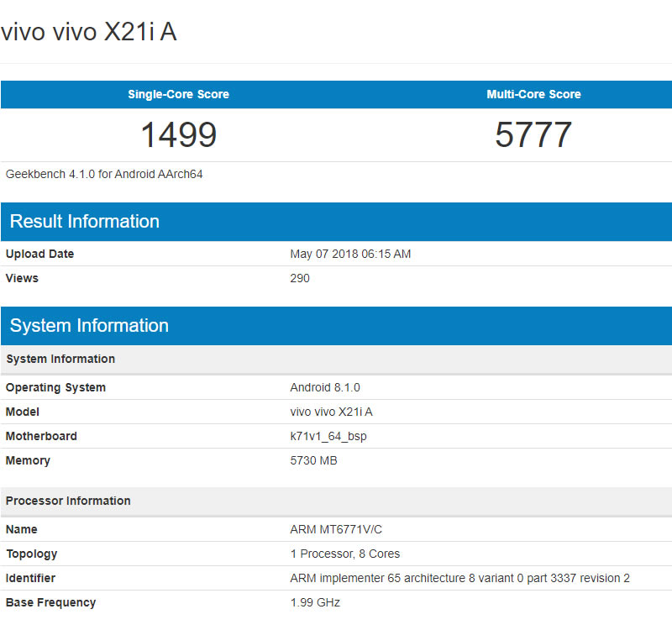Click the Result Information section header
Viewport: 672px width, 630px height.
tap(85, 222)
